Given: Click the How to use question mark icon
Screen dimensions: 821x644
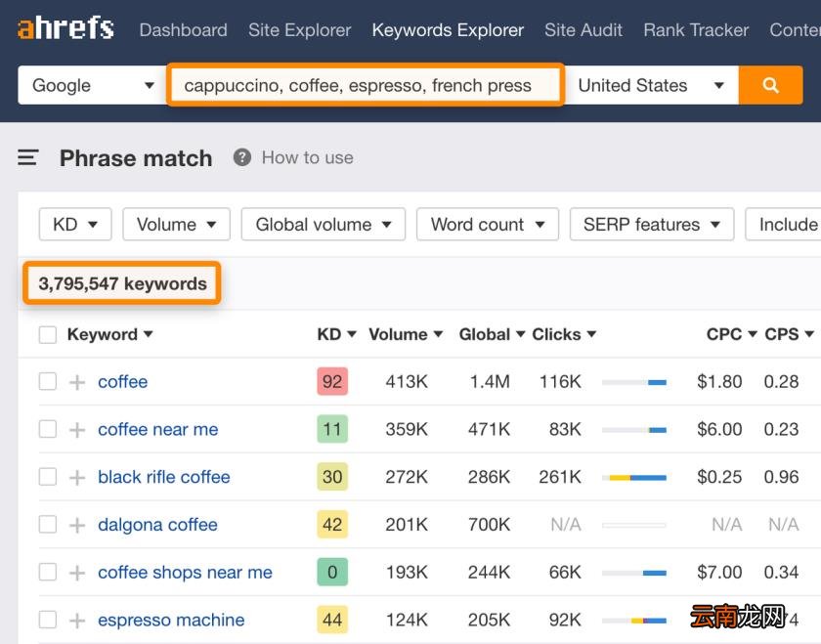Looking at the screenshot, I should (242, 157).
